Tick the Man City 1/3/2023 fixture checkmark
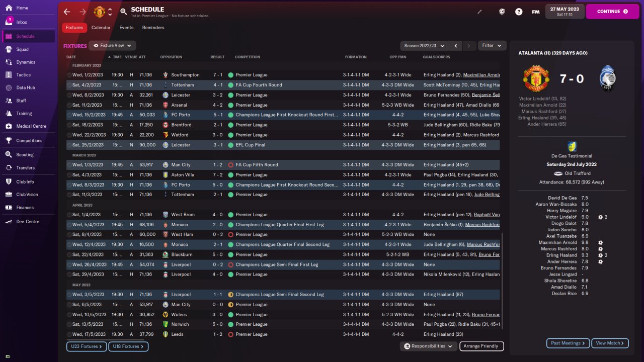This screenshot has width=644, height=362. [x=69, y=165]
